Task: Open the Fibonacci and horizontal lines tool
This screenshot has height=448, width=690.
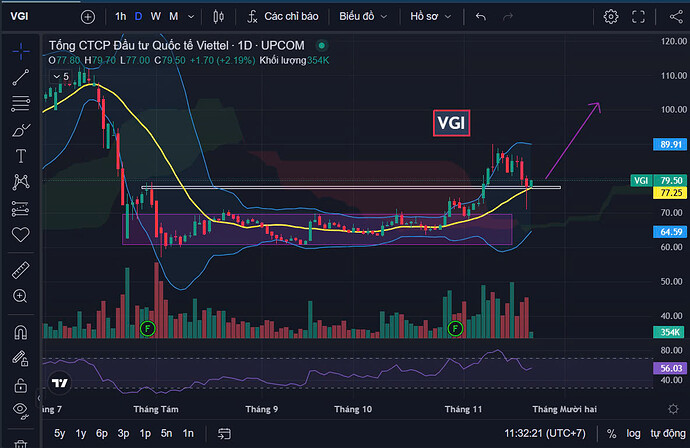Action: click(x=21, y=103)
